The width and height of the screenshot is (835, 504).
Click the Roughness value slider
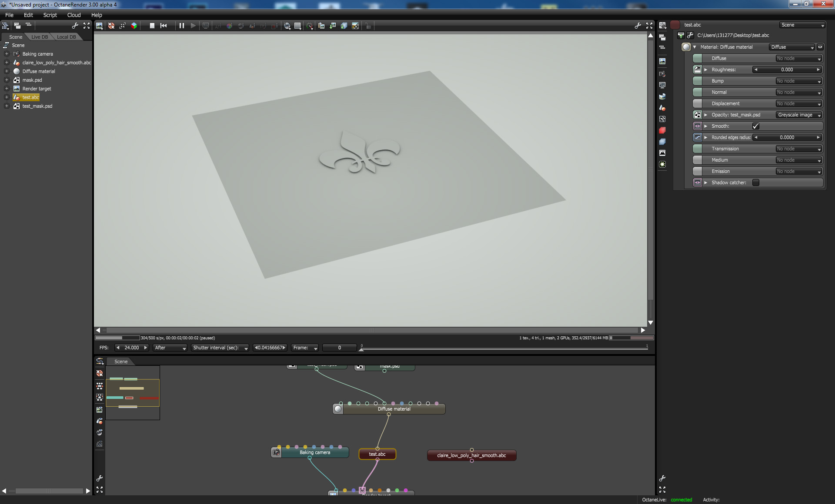pyautogui.click(x=787, y=70)
